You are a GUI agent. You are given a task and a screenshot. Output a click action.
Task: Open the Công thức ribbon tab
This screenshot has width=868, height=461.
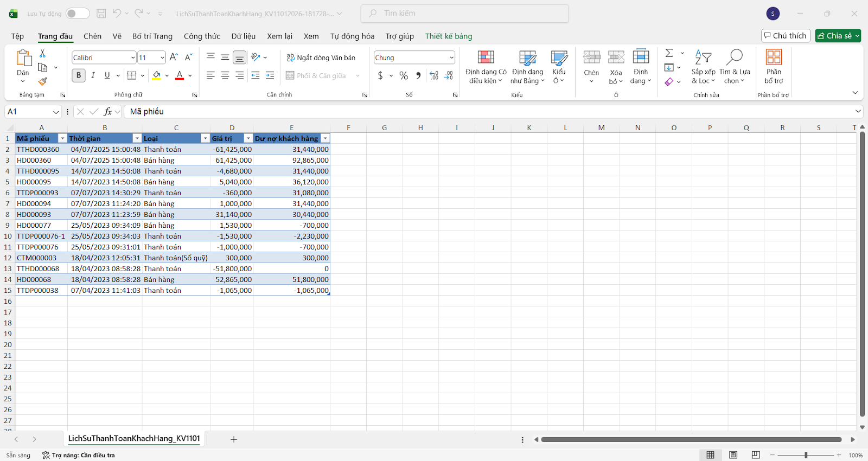(202, 36)
